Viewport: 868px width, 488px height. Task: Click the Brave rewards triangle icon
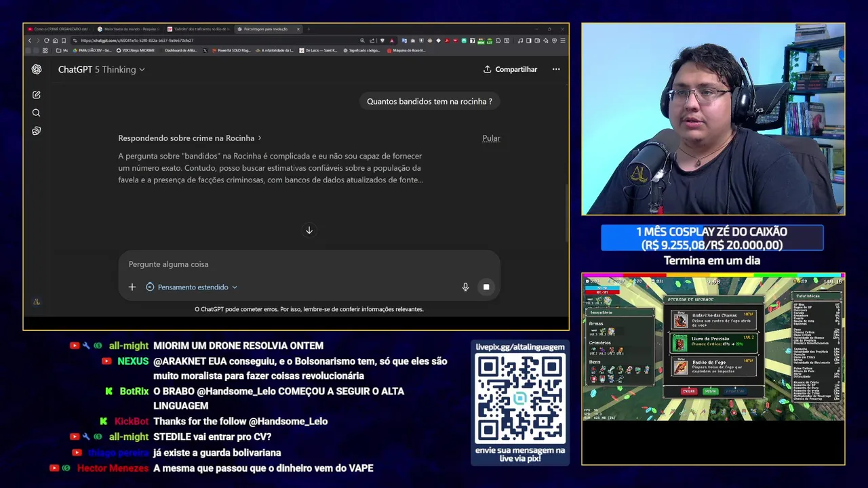tap(392, 41)
